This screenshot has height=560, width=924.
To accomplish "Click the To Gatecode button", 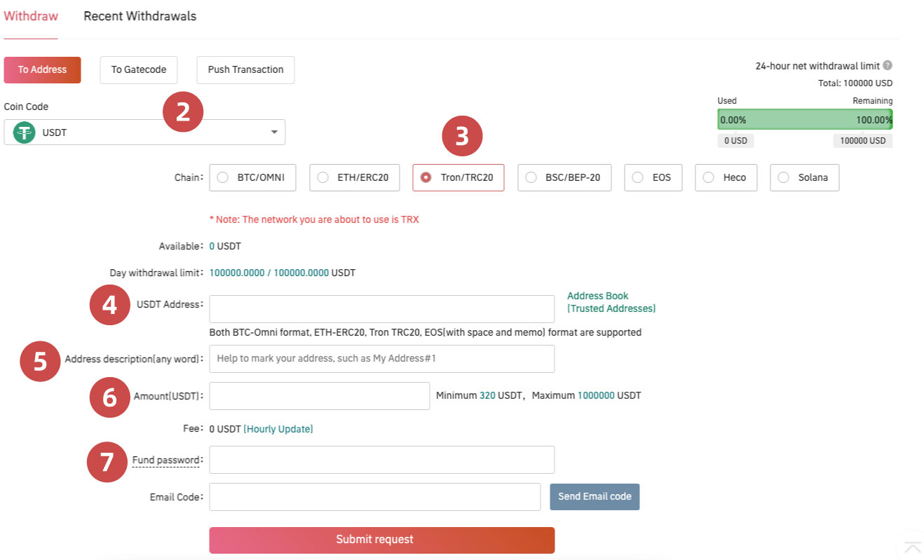I will [x=138, y=70].
